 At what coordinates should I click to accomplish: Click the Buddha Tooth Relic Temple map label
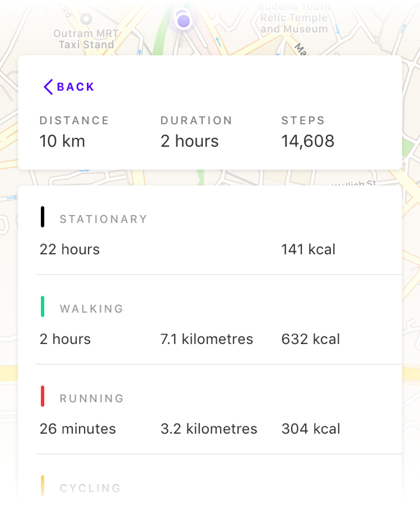294,18
